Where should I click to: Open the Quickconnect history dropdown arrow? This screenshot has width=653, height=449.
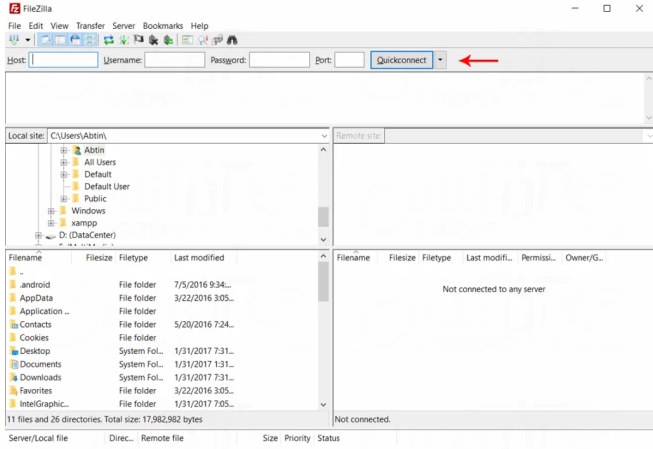(440, 60)
